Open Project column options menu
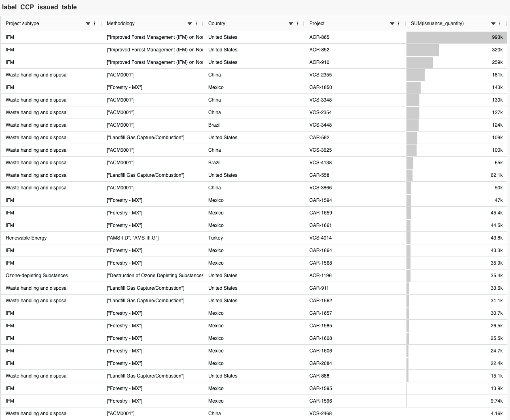The height and width of the screenshot is (420, 510). (x=399, y=23)
